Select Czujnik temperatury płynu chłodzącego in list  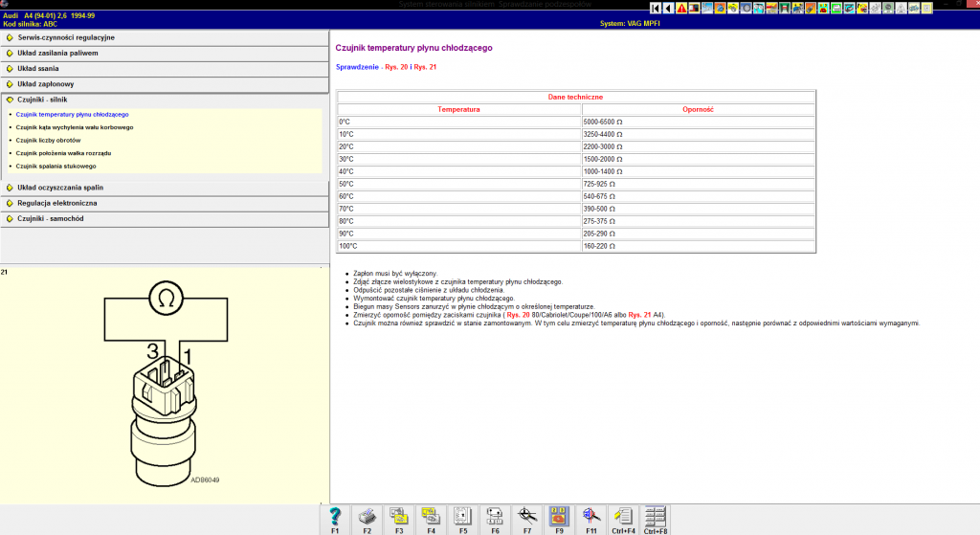tap(73, 115)
